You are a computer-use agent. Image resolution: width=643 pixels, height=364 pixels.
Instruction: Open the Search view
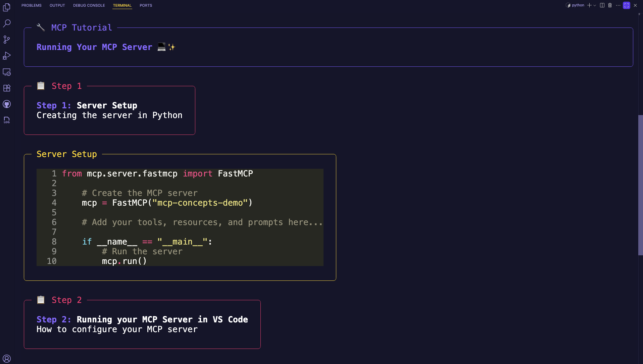(7, 23)
